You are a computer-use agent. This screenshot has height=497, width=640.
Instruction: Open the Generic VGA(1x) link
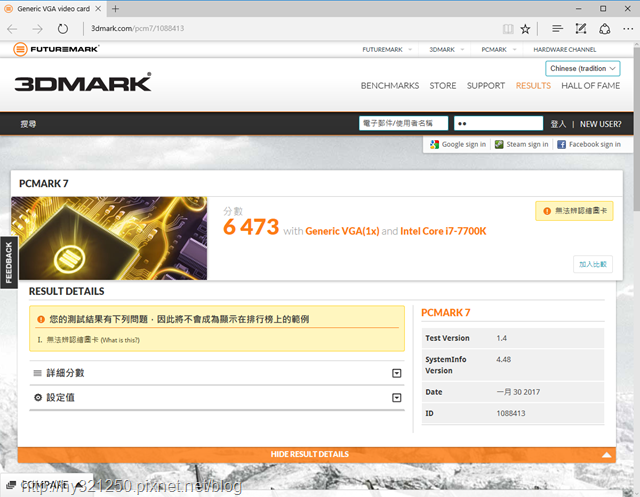click(x=342, y=231)
